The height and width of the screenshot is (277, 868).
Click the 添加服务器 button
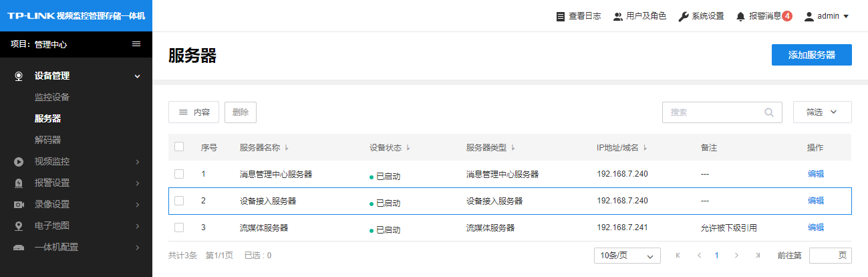tap(811, 55)
